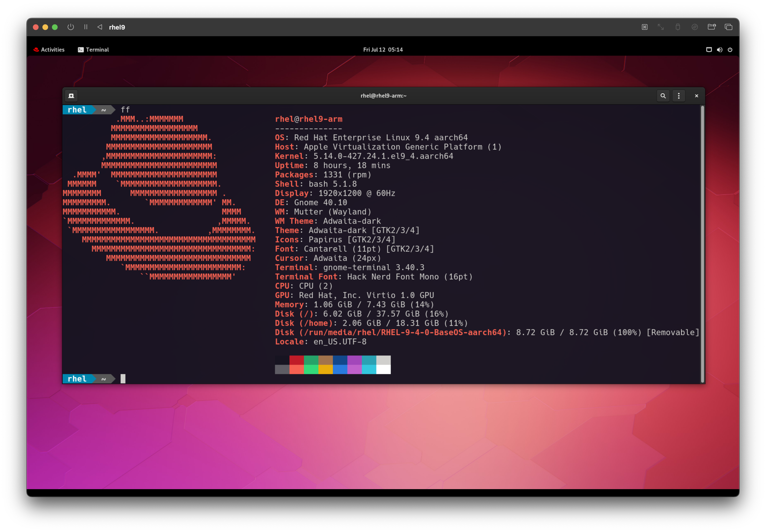Image resolution: width=766 pixels, height=532 pixels.
Task: Click the rhel9 window title
Action: [117, 27]
